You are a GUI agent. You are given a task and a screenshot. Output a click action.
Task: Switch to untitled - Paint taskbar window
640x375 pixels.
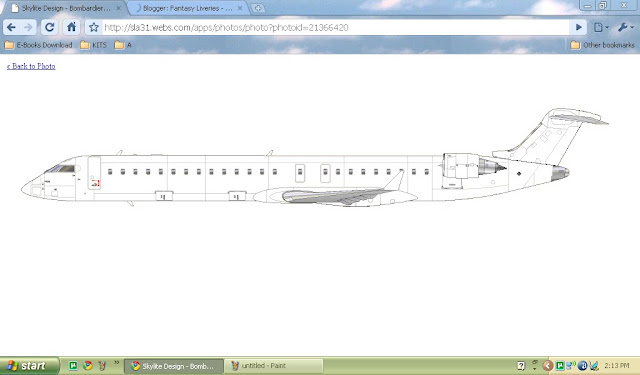point(273,366)
